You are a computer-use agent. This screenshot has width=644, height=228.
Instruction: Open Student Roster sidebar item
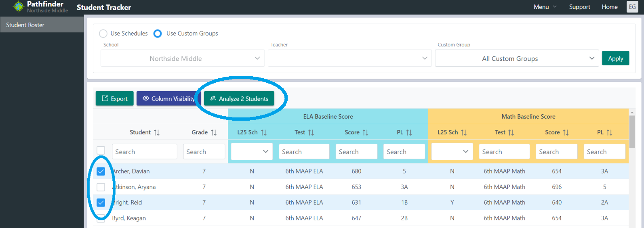click(x=42, y=25)
